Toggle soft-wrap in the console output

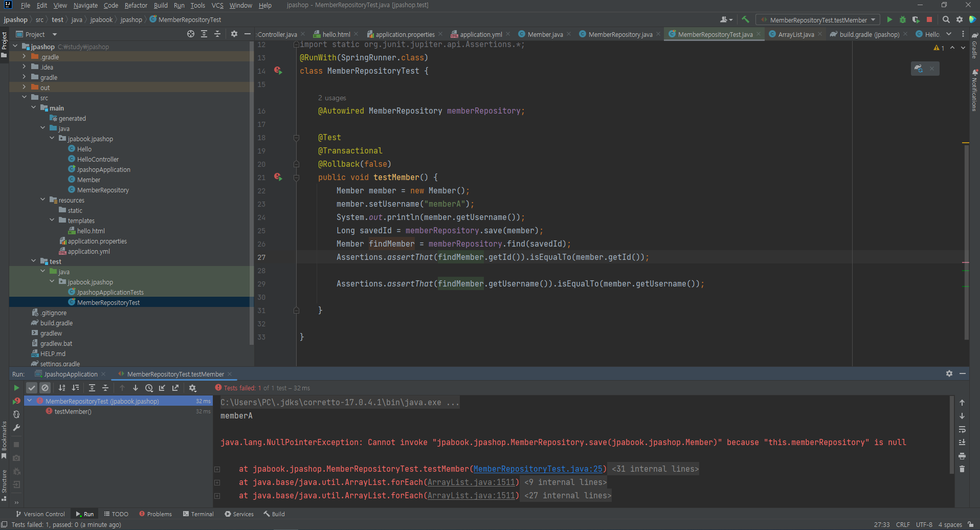coord(962,429)
